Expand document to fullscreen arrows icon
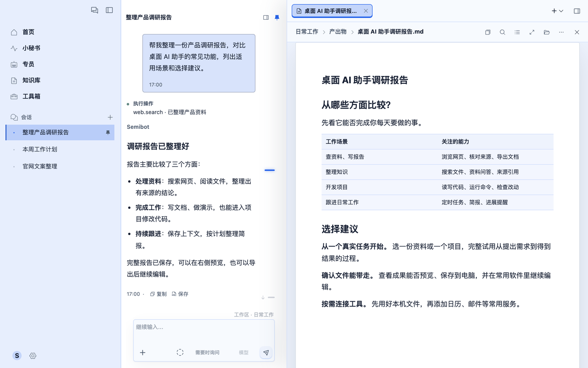The height and width of the screenshot is (368, 588). click(x=532, y=32)
